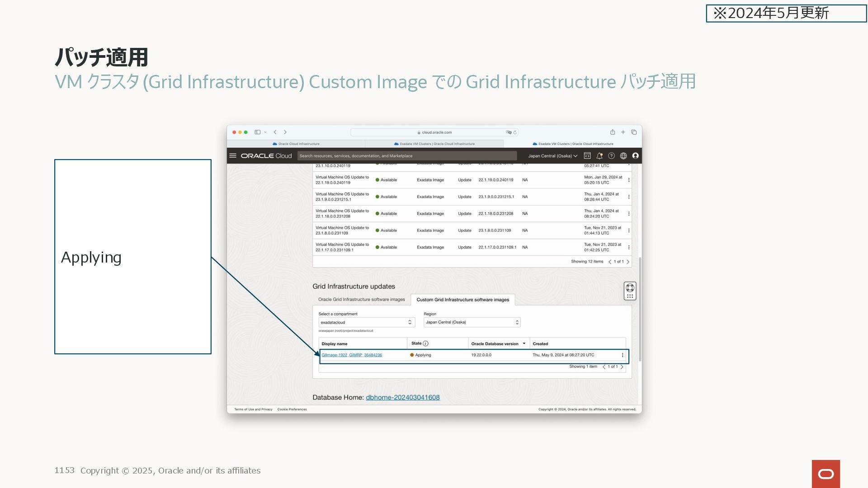Click the Cloud Shell developer tools icon
868x488 pixels.
point(587,155)
